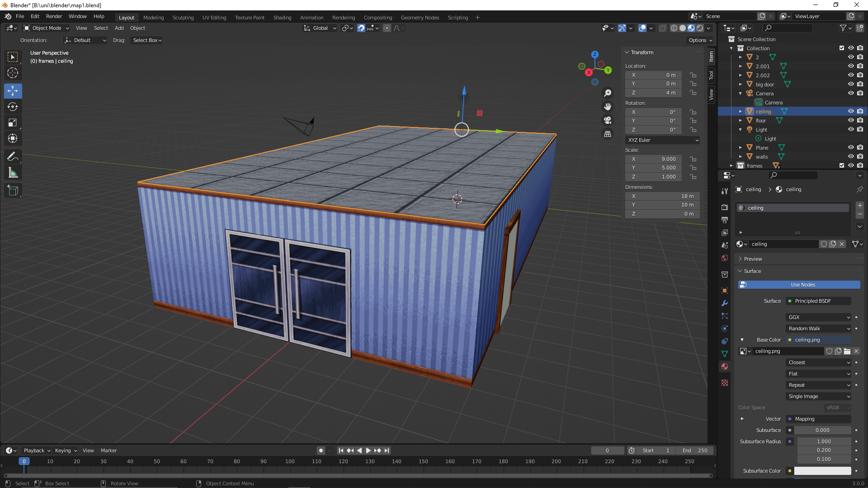Click the outliner search field
This screenshot has width=868, height=488.
click(787, 28)
